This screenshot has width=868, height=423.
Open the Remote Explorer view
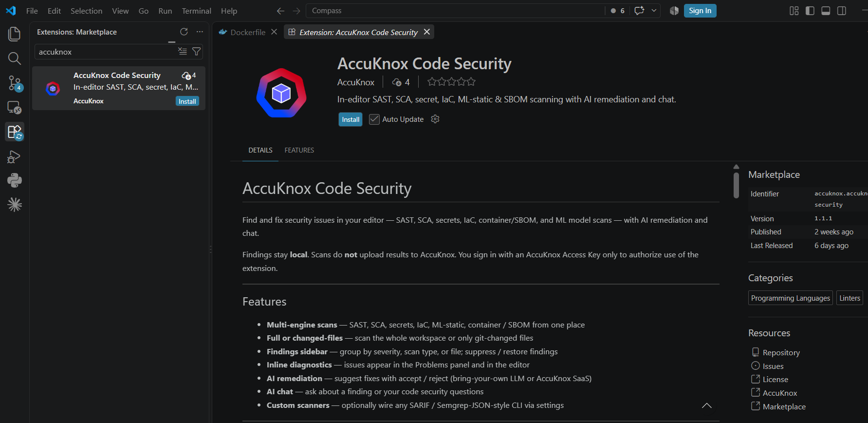point(15,107)
